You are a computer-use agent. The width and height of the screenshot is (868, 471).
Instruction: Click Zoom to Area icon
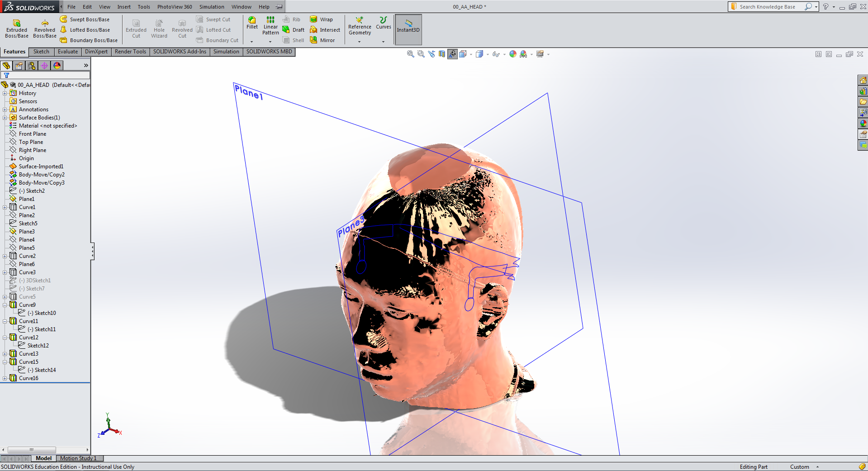[x=421, y=54]
